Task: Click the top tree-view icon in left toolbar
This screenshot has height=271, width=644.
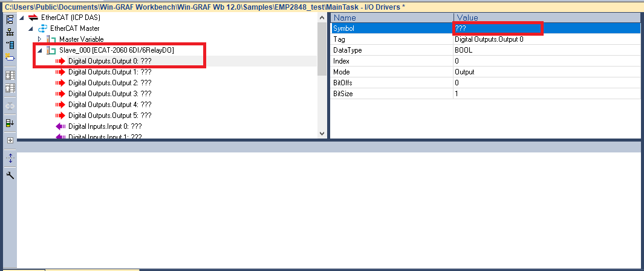Action: pos(10,19)
